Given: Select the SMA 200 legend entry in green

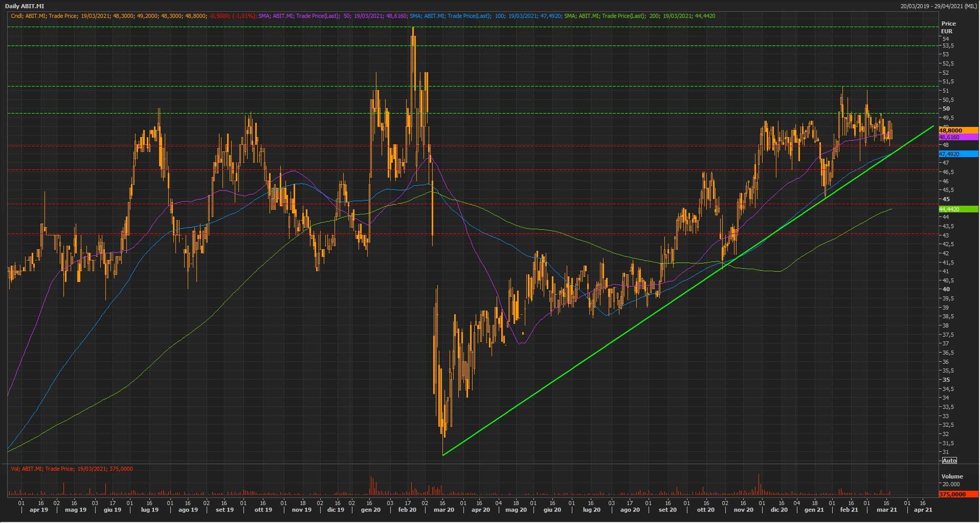Looking at the screenshot, I should click(x=639, y=16).
